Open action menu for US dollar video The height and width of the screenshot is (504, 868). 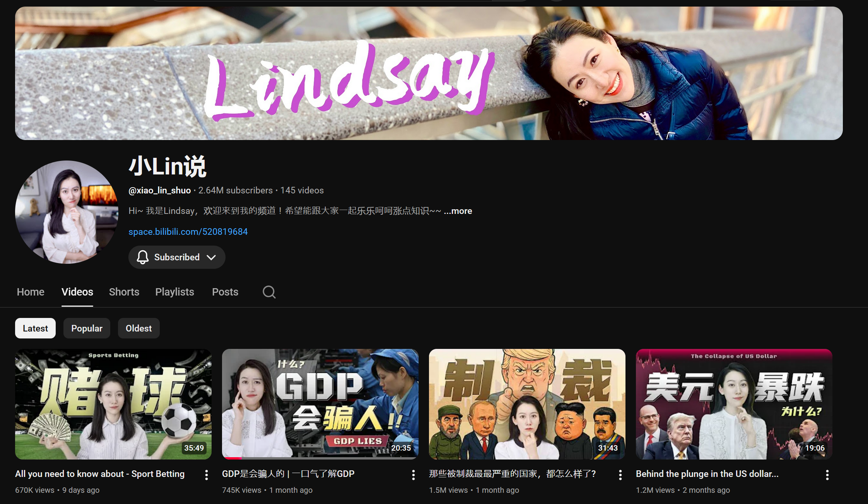(827, 475)
